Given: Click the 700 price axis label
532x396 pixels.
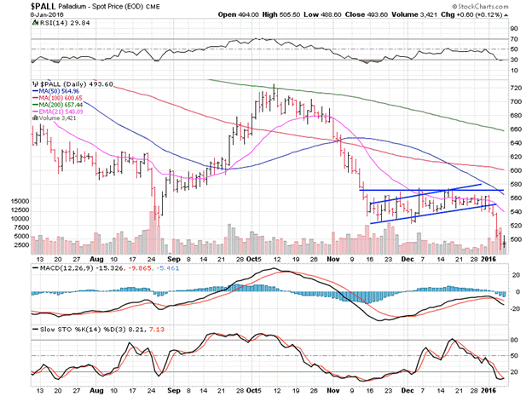Looking at the screenshot, I should tap(516, 101).
